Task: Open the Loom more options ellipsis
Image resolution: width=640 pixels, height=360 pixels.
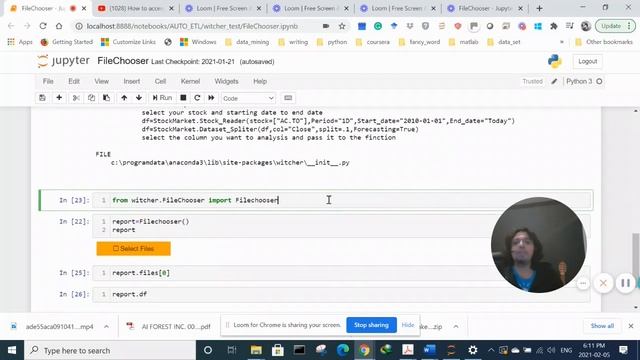Action: click(583, 283)
